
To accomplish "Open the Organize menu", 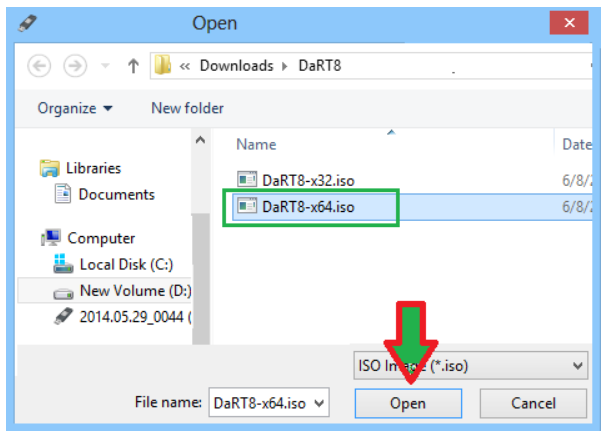I will (x=75, y=108).
